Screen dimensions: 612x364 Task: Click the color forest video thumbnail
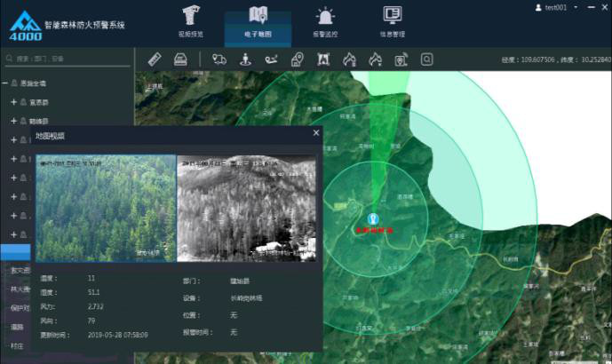(105, 209)
